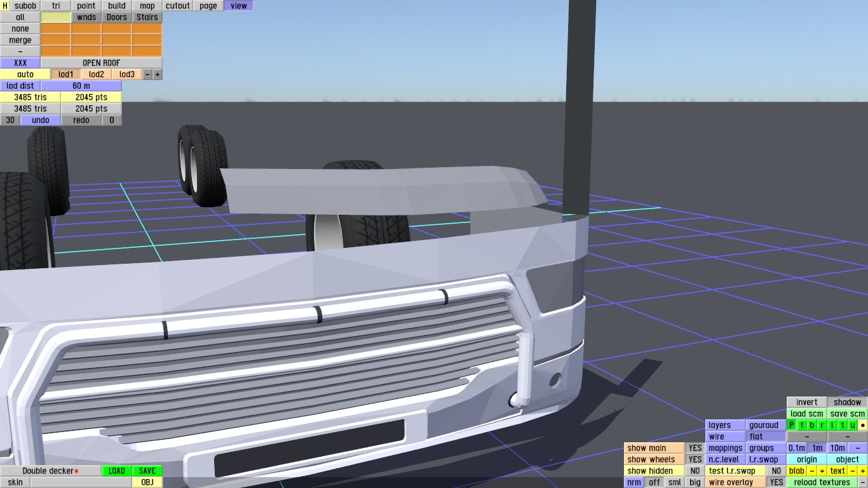Select all layers with the all button
This screenshot has height=488, width=868.
[x=20, y=17]
